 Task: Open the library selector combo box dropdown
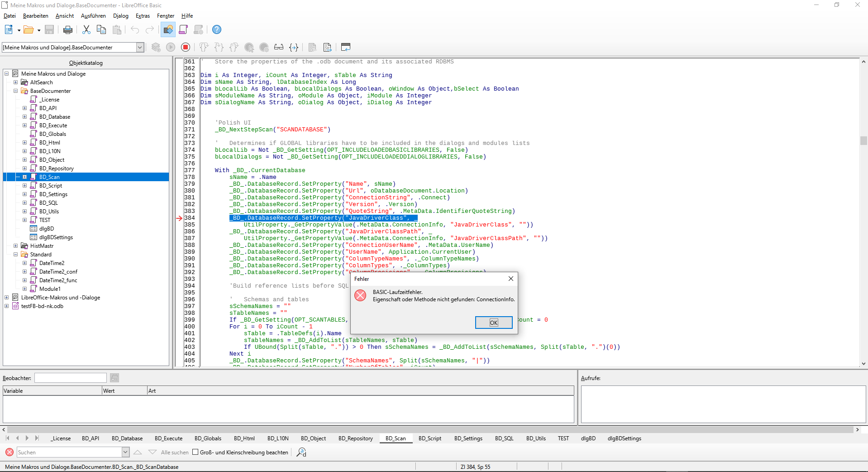point(140,47)
